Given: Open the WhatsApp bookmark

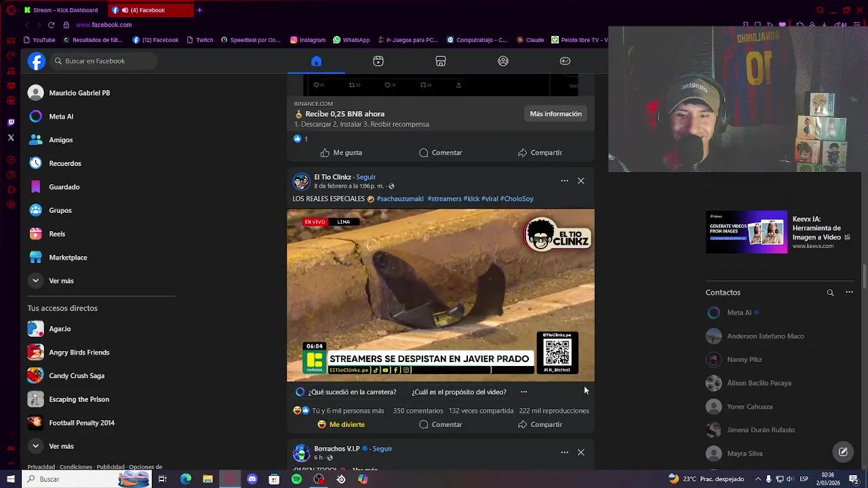Looking at the screenshot, I should pyautogui.click(x=350, y=40).
